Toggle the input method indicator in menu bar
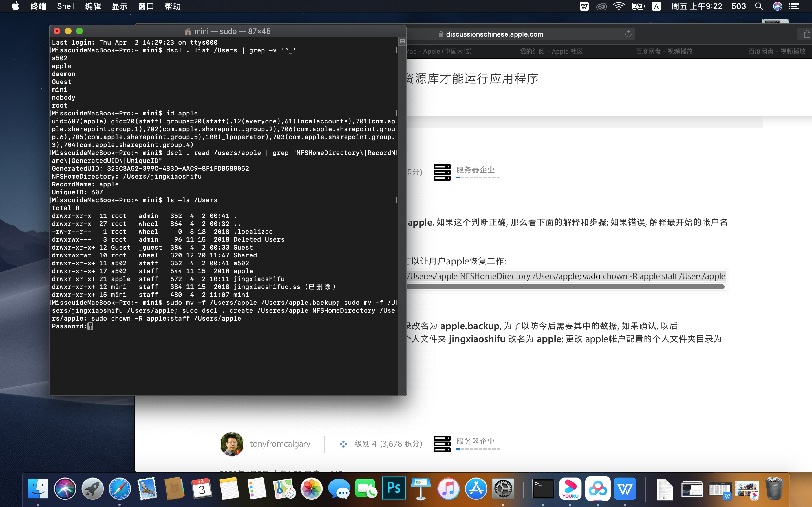This screenshot has height=507, width=812. click(656, 6)
